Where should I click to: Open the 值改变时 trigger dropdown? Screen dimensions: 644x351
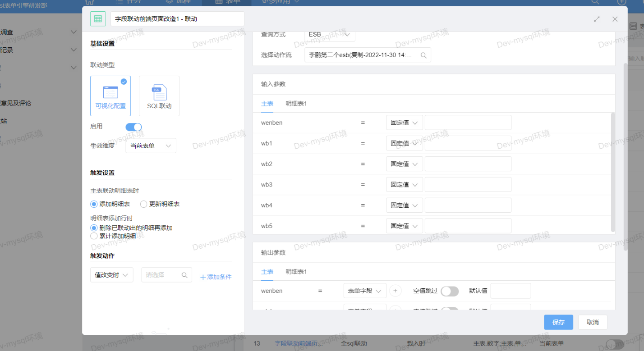(x=112, y=275)
